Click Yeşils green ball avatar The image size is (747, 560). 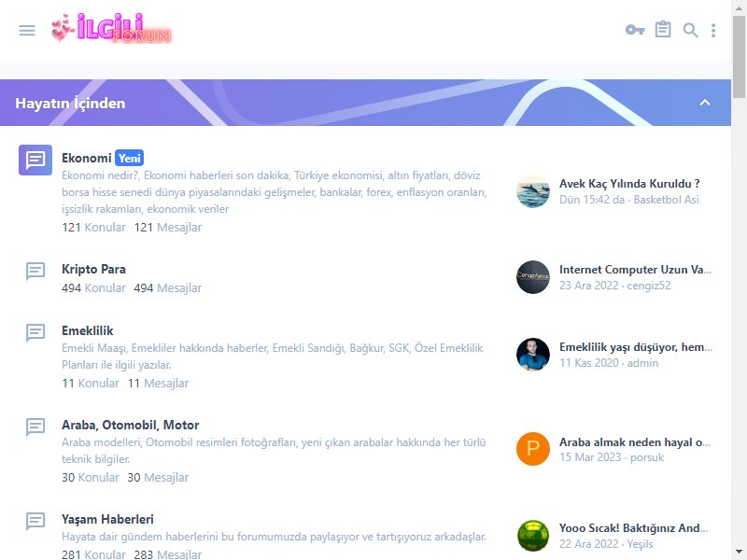pyautogui.click(x=533, y=536)
